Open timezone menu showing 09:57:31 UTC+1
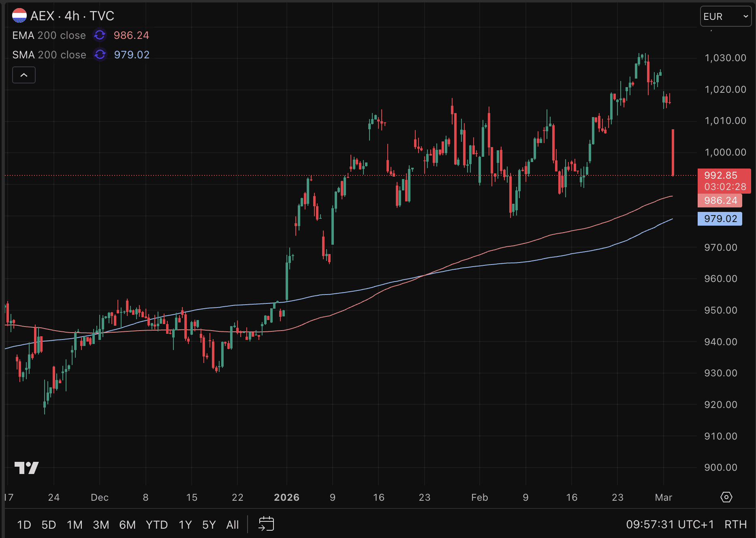756x538 pixels. (x=670, y=525)
